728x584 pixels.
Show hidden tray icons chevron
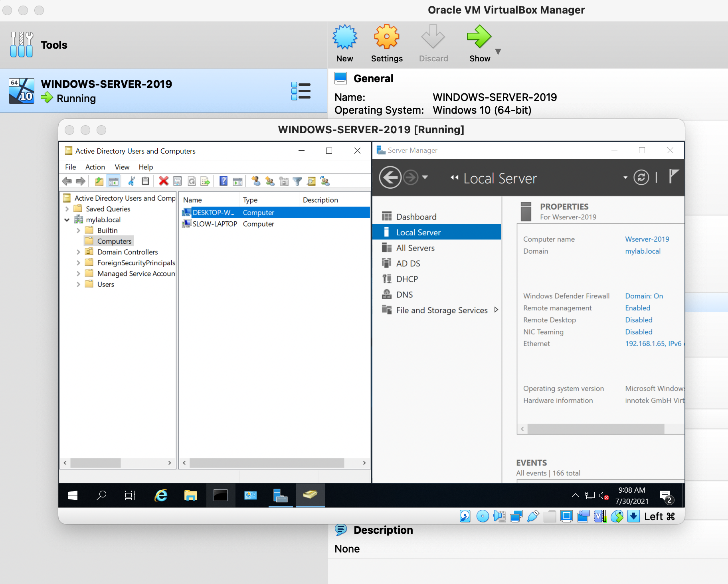(x=575, y=495)
